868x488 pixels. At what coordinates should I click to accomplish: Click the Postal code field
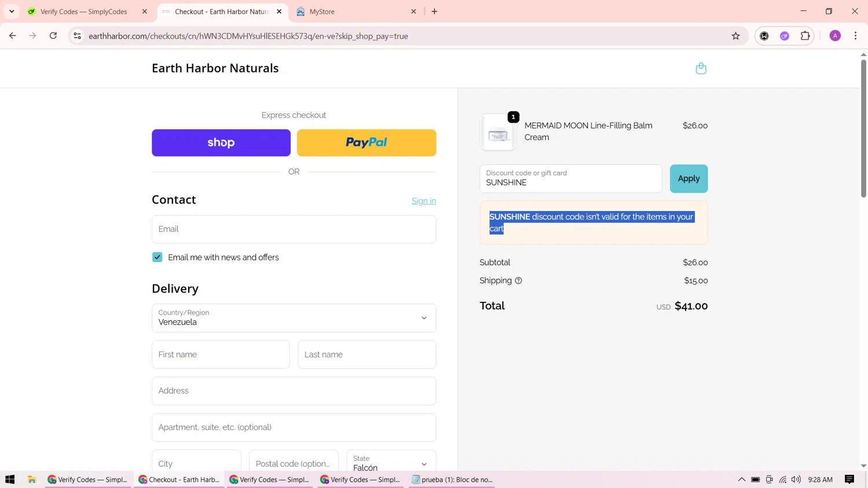293,463
